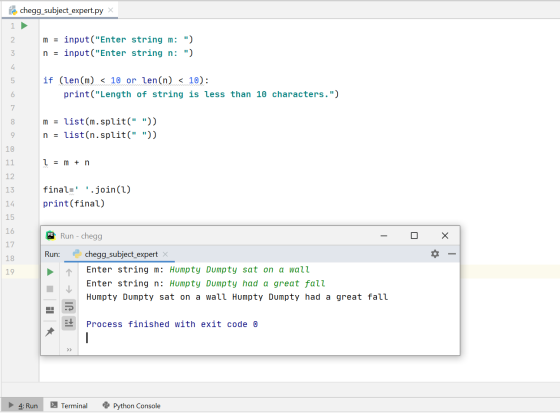
Task: Open the 4: Run tool window tab
Action: (23, 405)
